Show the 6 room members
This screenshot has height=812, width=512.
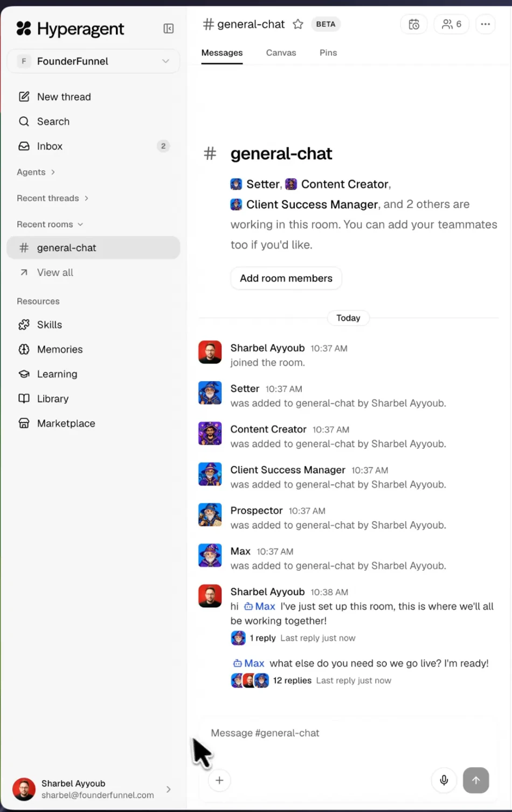(x=452, y=24)
